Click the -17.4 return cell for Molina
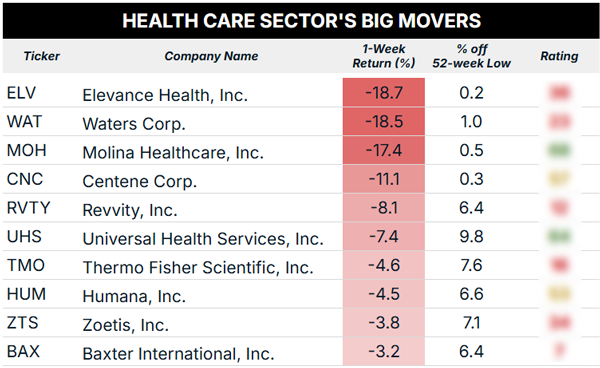600x368 pixels. (x=384, y=150)
